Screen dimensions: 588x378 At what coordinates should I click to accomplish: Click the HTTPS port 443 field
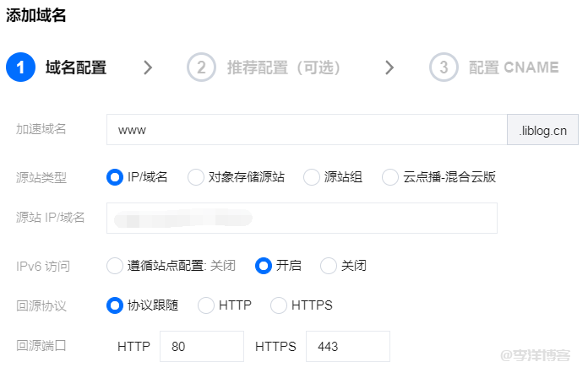pos(347,346)
